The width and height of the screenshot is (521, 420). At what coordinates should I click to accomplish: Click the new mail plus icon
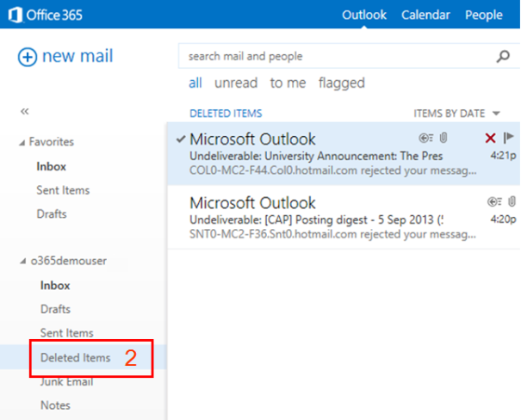point(27,57)
